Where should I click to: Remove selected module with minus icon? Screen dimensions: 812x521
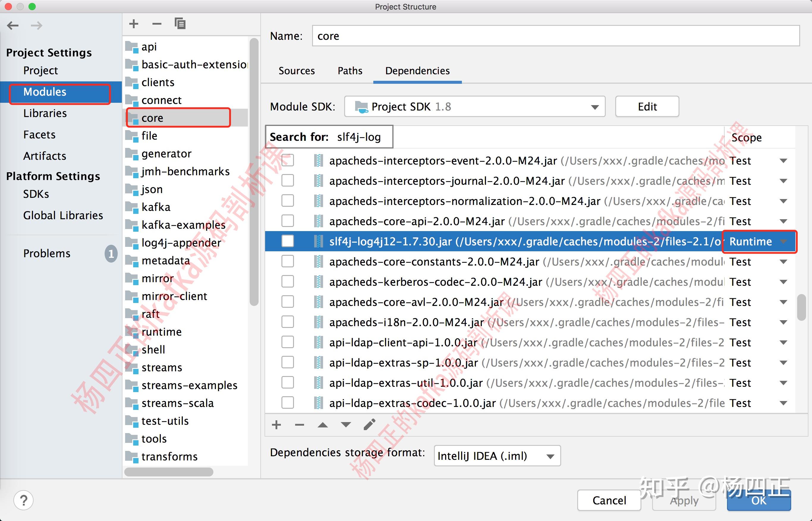point(157,24)
